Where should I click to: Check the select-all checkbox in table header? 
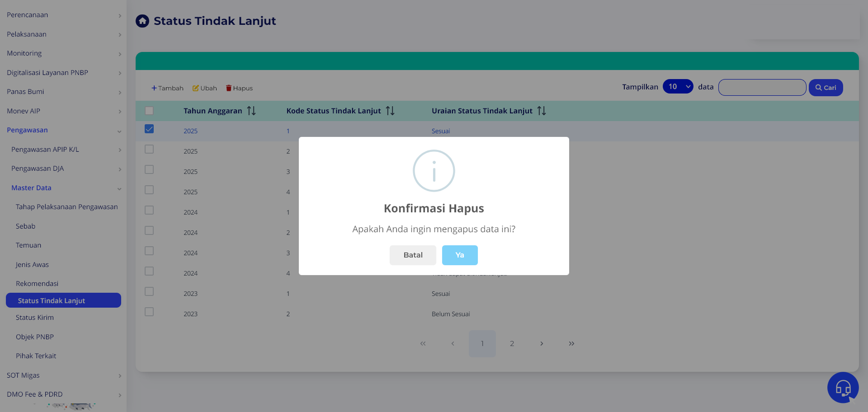point(149,110)
